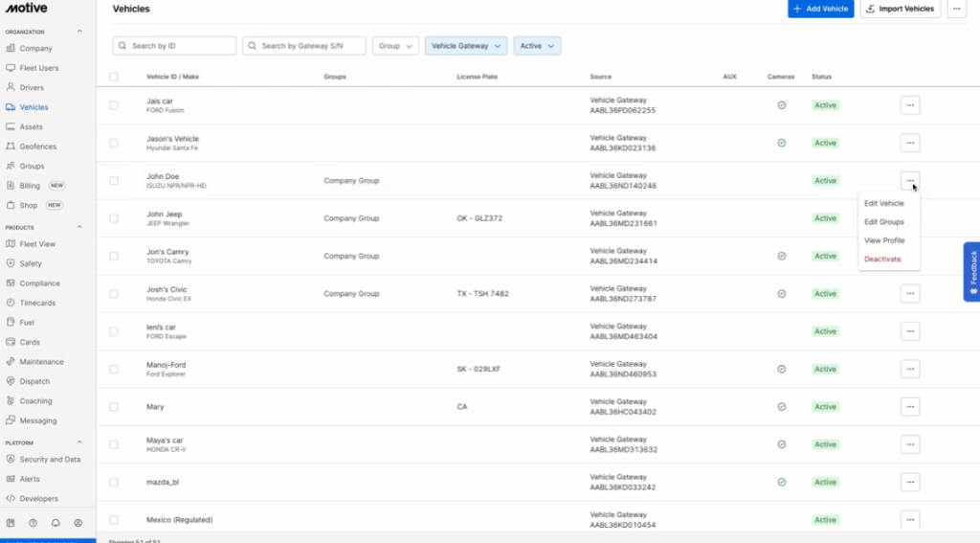Viewport: 980px width, 543px height.
Task: Check the box for Jais car
Action: (114, 105)
